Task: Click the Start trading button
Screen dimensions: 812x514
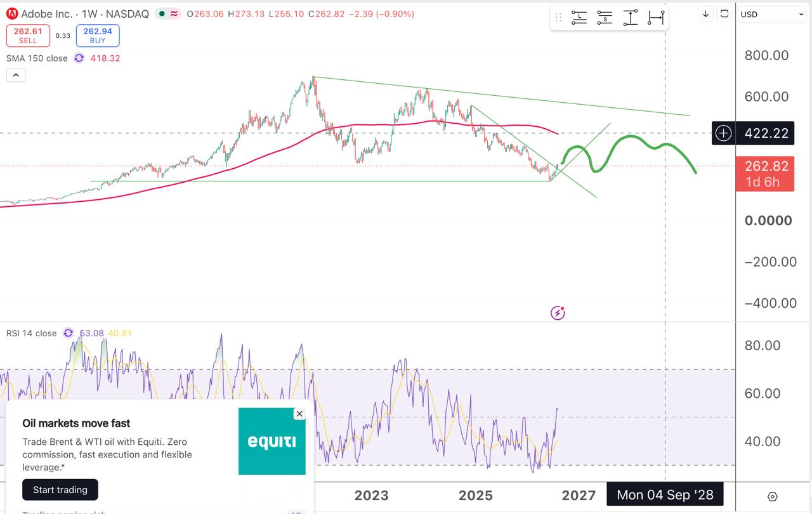Action: [60, 490]
